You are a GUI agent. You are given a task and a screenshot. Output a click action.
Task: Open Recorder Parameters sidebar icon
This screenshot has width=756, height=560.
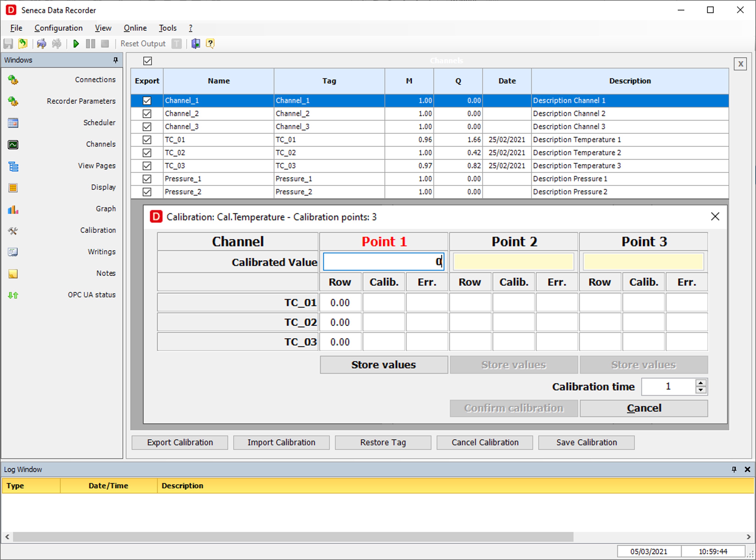pos(13,101)
